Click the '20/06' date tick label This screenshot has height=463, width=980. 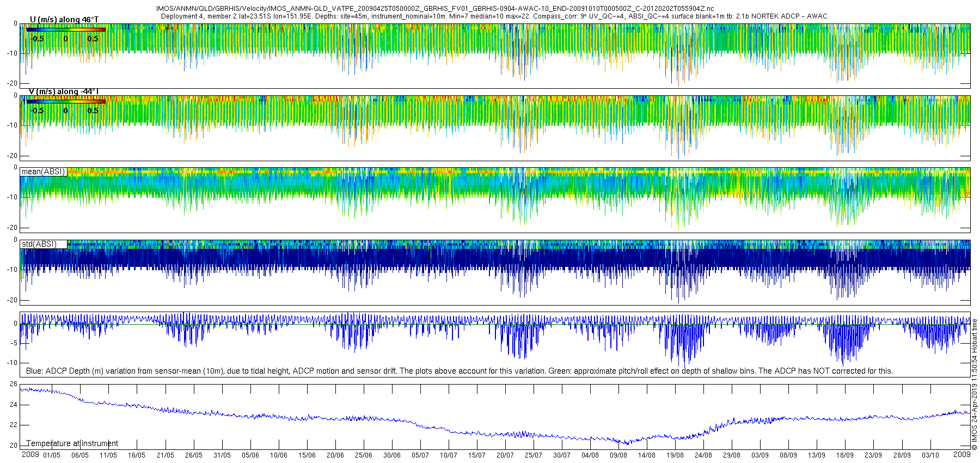tap(335, 455)
